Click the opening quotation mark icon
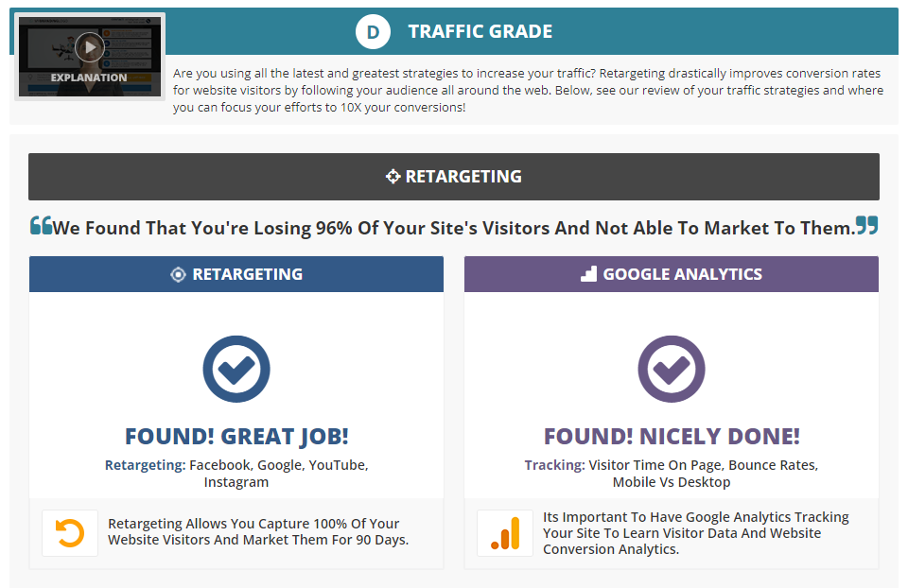 pyautogui.click(x=41, y=225)
